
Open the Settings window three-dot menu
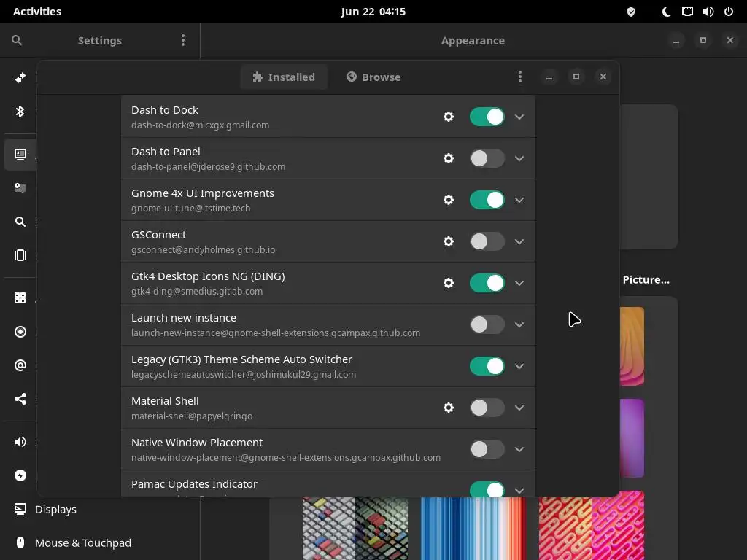(183, 41)
